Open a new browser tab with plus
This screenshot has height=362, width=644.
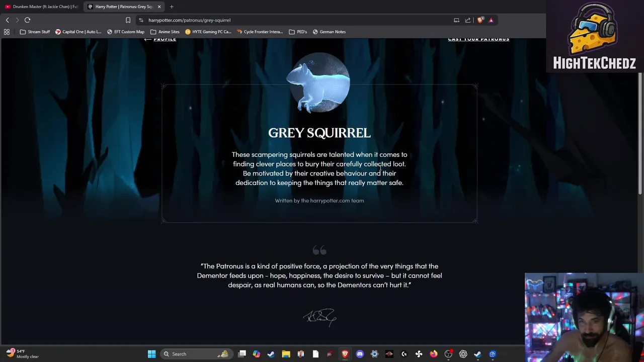point(172,7)
